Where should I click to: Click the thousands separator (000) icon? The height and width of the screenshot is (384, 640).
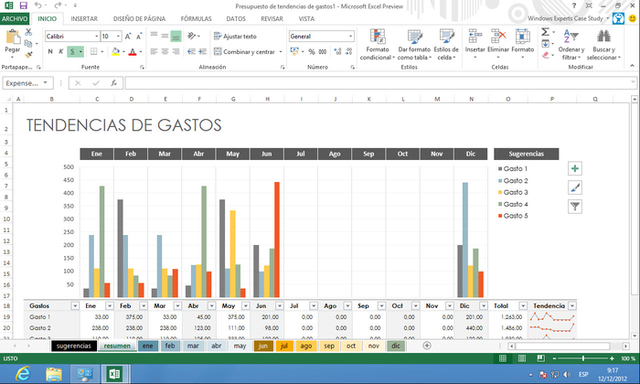coord(322,52)
